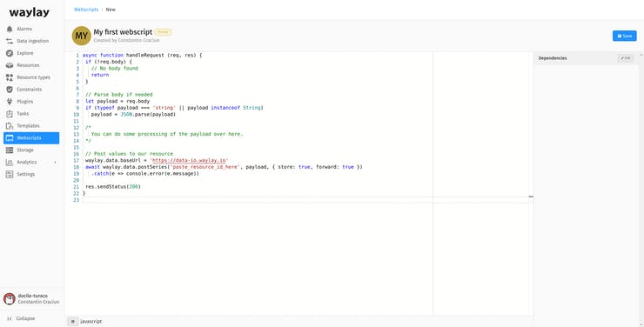Click 'let payload = req.body' line

point(117,102)
